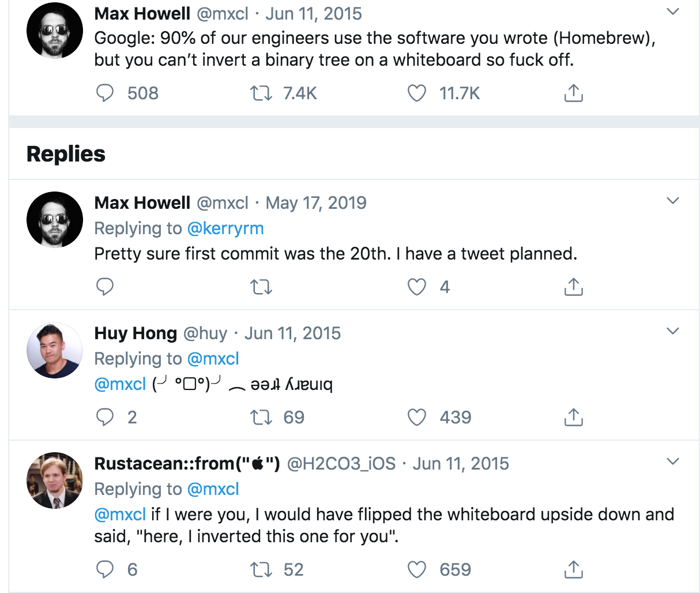700x593 pixels.
Task: Reply to the flipped whiteboard tweet
Action: pos(104,569)
